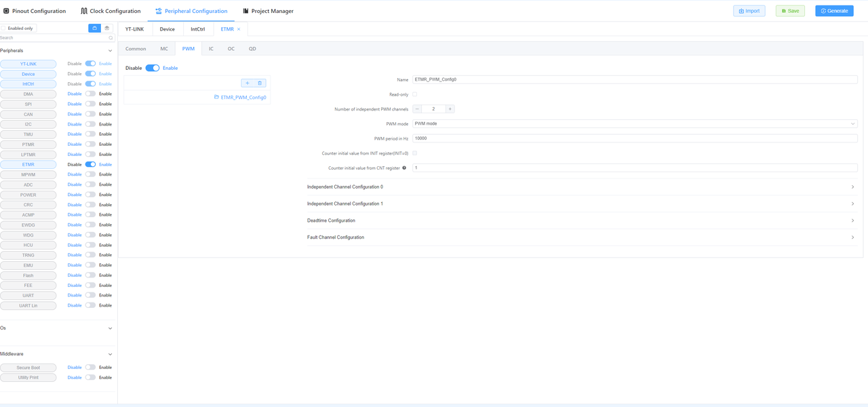Expand the Deadtime Configuration section

coord(580,220)
